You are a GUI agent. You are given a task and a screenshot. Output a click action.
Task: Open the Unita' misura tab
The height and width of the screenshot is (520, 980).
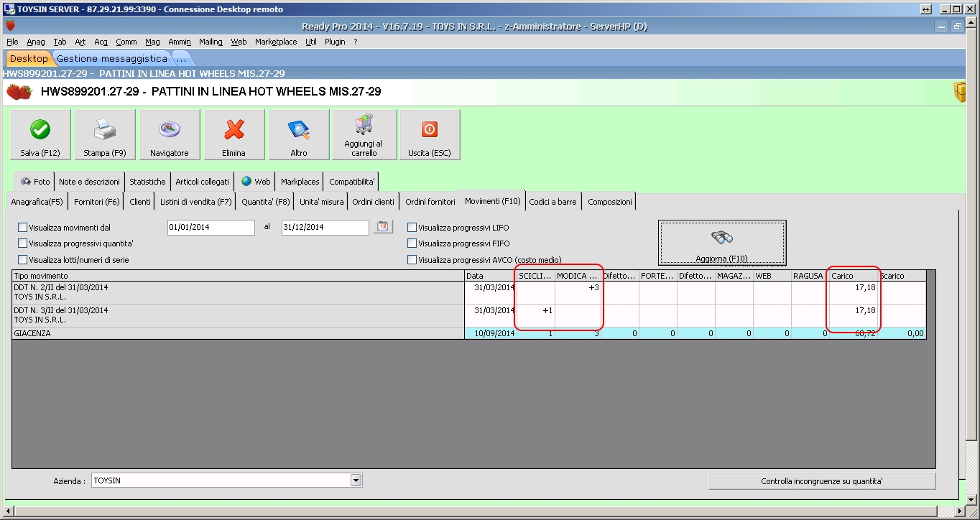pyautogui.click(x=321, y=202)
